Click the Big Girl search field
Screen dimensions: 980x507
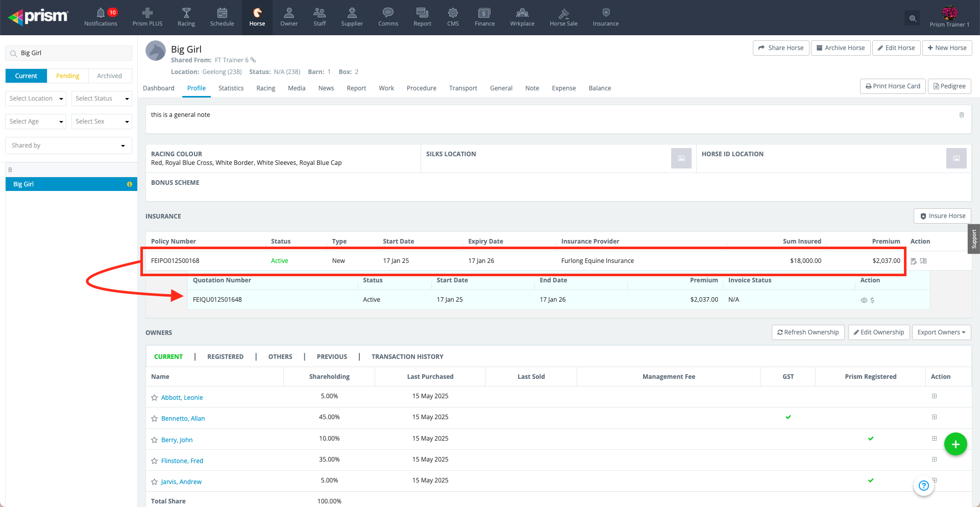(x=71, y=53)
